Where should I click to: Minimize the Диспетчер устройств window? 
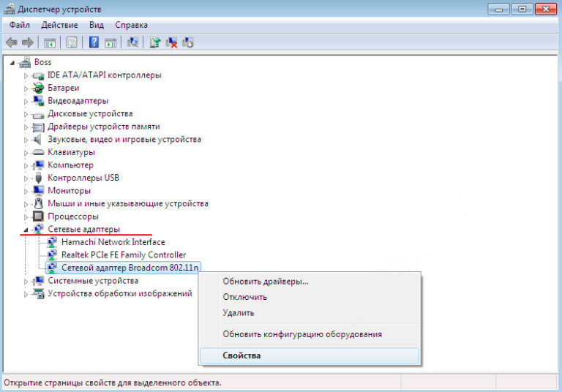click(498, 9)
